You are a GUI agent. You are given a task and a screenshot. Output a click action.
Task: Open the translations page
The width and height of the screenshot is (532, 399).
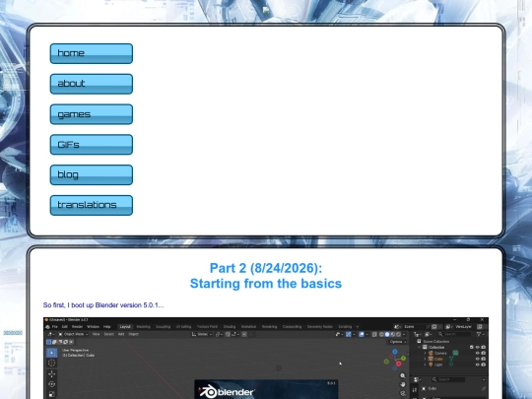92,205
